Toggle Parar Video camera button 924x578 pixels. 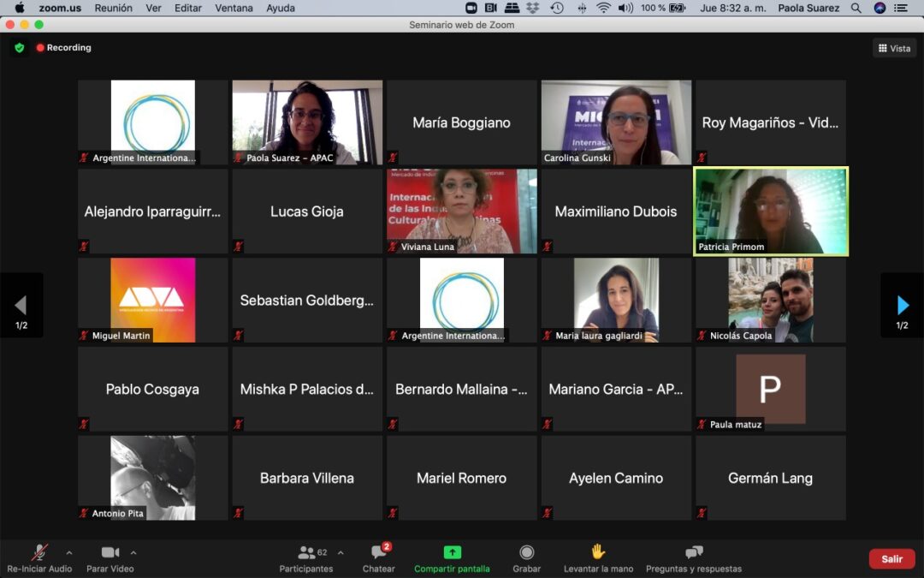(x=110, y=558)
